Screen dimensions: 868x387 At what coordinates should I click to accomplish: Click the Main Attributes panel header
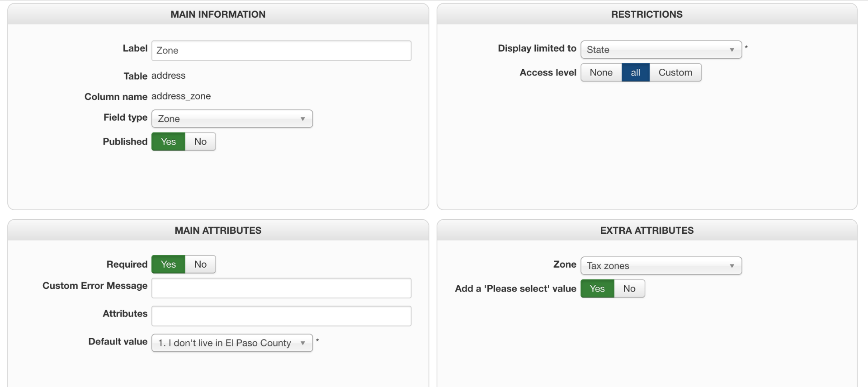218,231
